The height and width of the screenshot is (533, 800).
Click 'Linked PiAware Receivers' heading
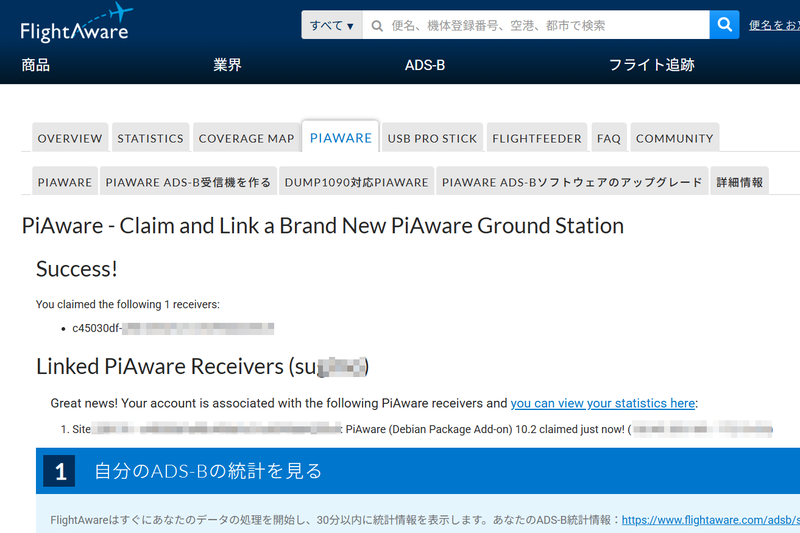point(202,366)
